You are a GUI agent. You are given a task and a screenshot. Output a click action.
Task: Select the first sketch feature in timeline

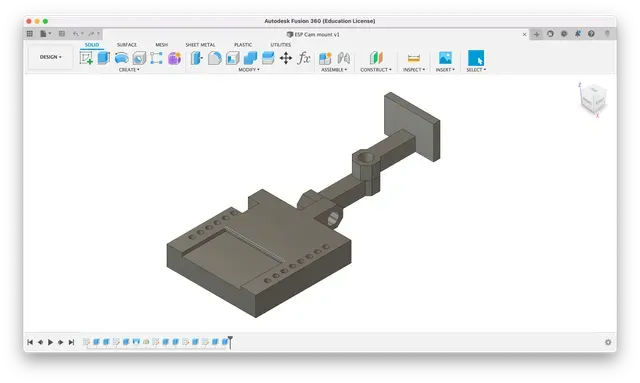(x=86, y=342)
